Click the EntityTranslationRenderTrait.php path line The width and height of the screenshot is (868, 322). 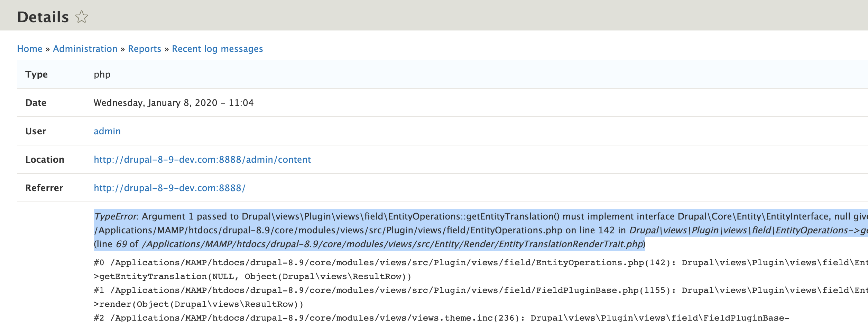click(x=370, y=244)
